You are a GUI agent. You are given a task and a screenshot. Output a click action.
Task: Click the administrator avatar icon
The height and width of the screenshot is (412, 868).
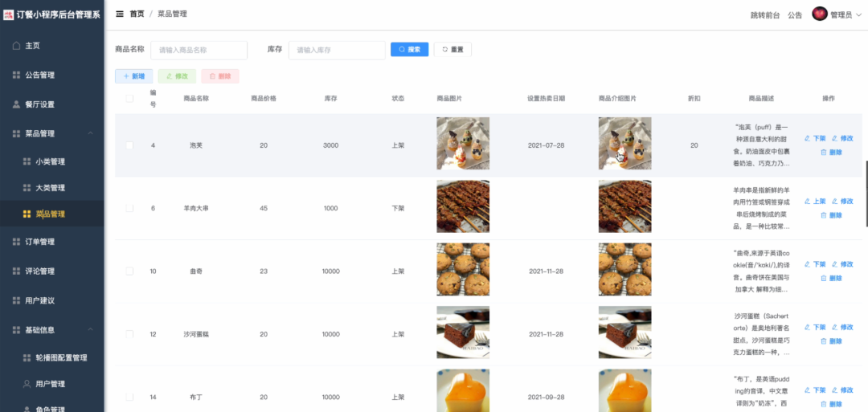tap(819, 14)
